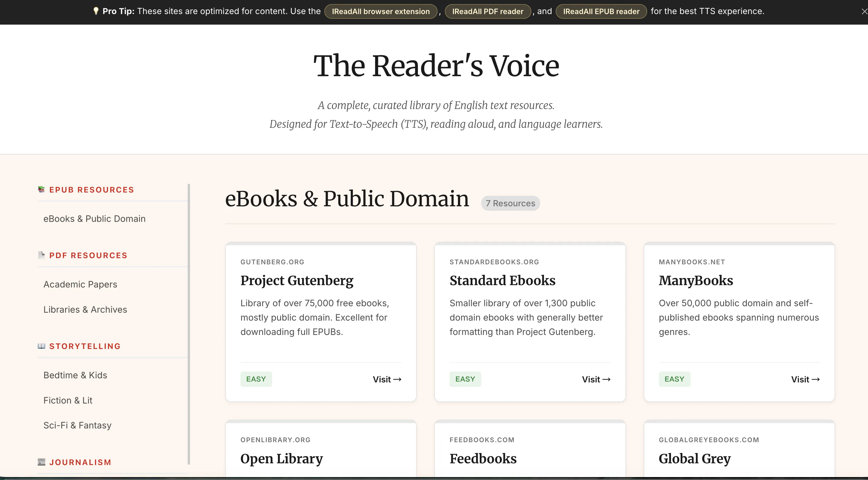Click the Standard Ebooks description text
Image resolution: width=868 pixels, height=480 pixels.
click(x=526, y=317)
